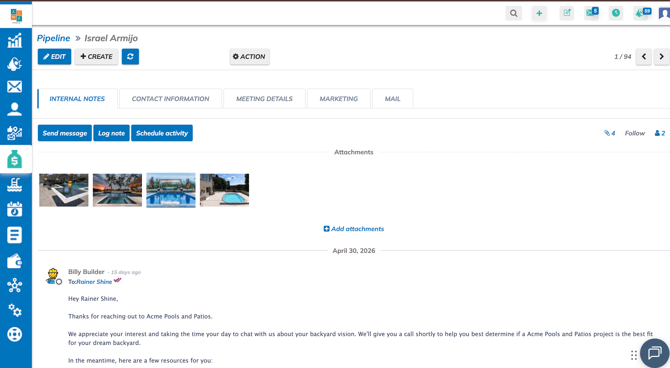
Task: Open second sunset pool attachment thumbnail
Action: pyautogui.click(x=118, y=190)
